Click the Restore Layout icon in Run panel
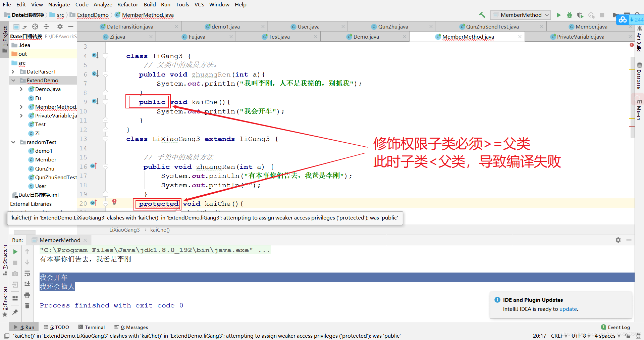Viewport: 644px width, 340px height. [15, 298]
